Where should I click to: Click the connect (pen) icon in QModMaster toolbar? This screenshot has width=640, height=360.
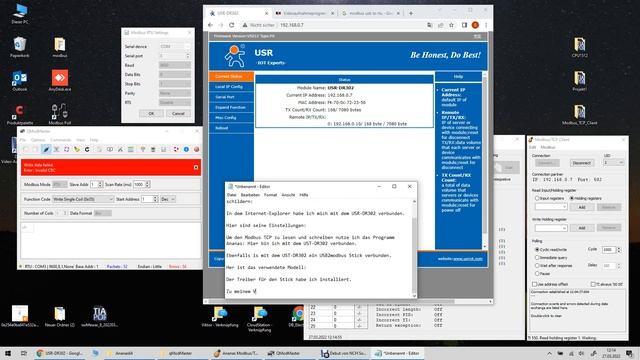coord(46,150)
